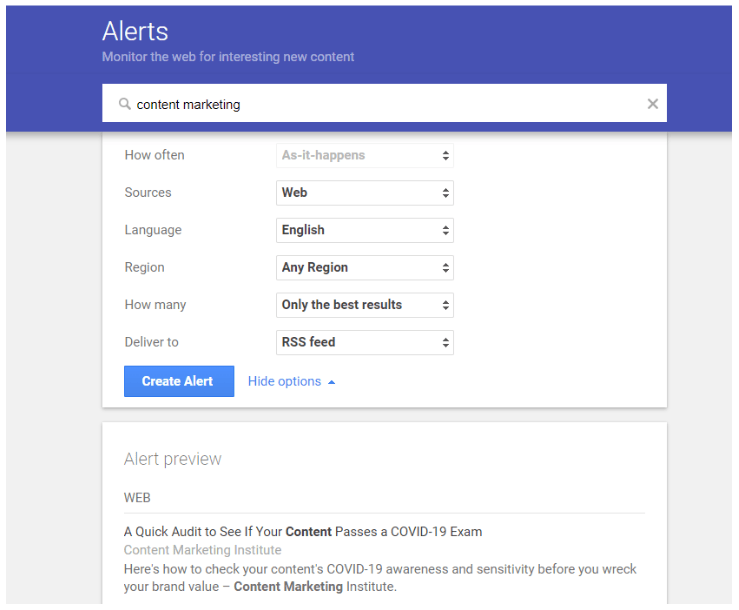
Task: Collapse settings via Hide options link
Action: pos(284,381)
